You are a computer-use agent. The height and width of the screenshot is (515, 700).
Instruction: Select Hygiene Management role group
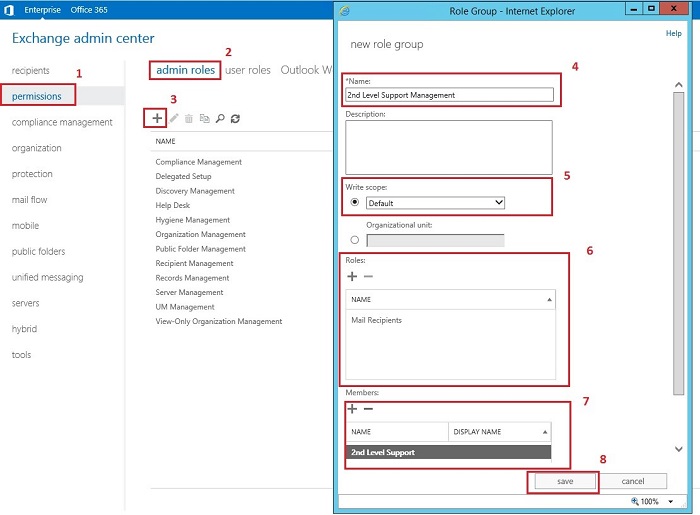(x=193, y=220)
